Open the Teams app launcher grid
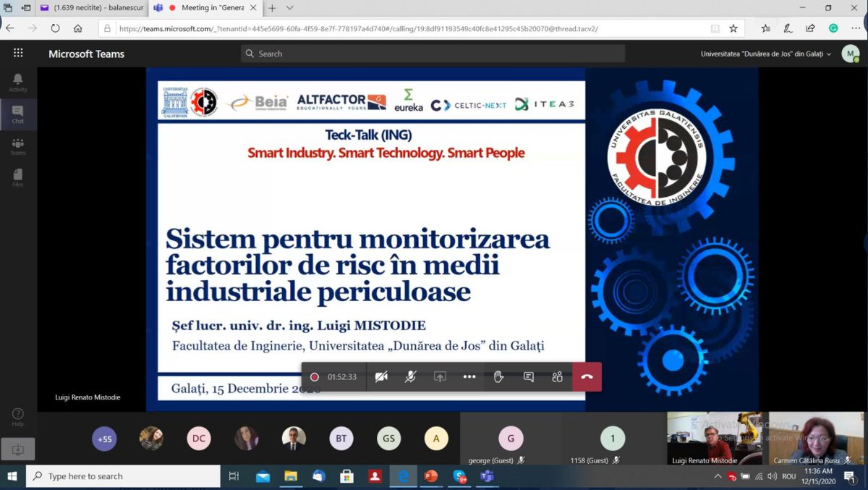 click(18, 54)
